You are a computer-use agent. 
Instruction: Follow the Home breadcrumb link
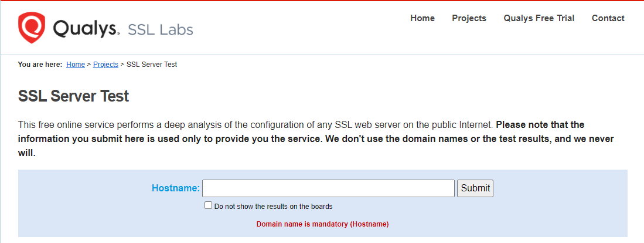76,65
